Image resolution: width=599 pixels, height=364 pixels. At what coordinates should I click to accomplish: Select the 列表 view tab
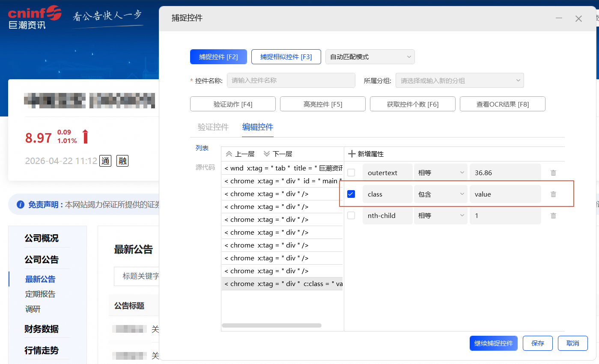pyautogui.click(x=202, y=148)
